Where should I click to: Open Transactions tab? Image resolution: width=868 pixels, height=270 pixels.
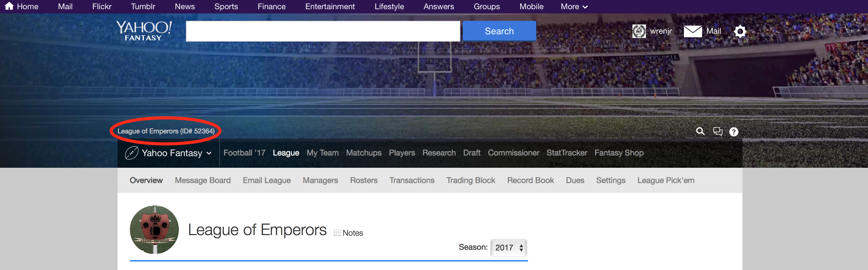point(412,180)
